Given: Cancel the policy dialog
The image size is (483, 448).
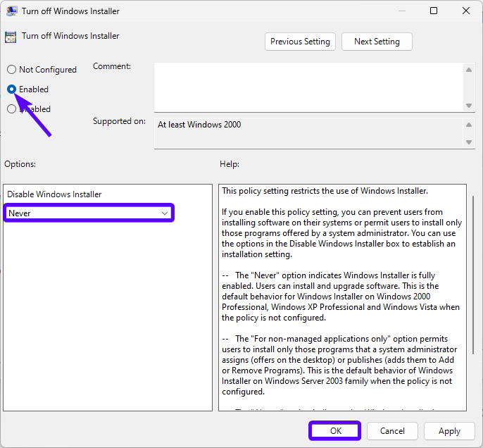Looking at the screenshot, I should coord(392,431).
